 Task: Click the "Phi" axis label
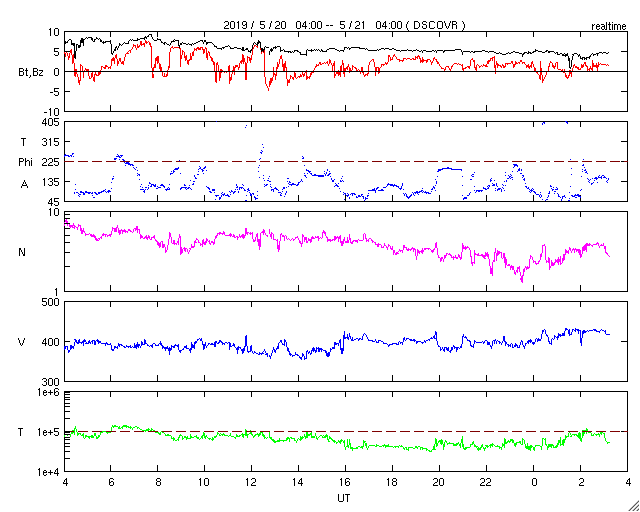point(25,163)
